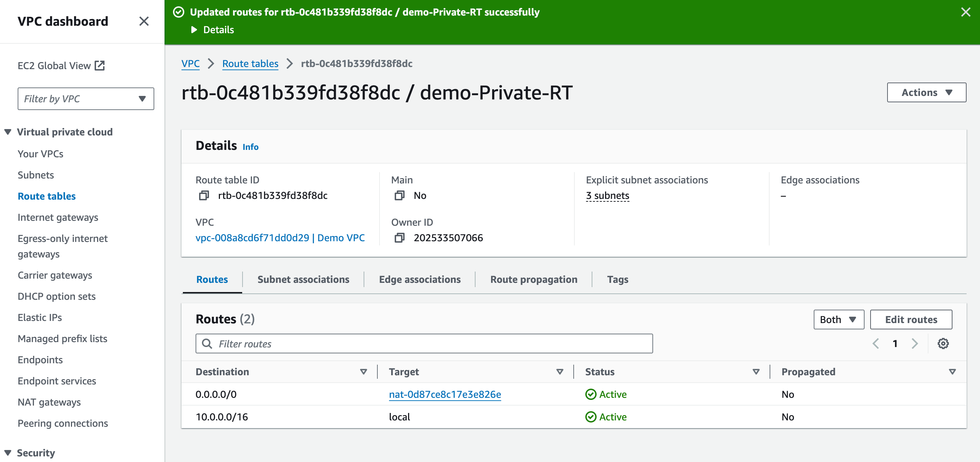Click the Edit routes button
980x462 pixels.
[x=911, y=320]
